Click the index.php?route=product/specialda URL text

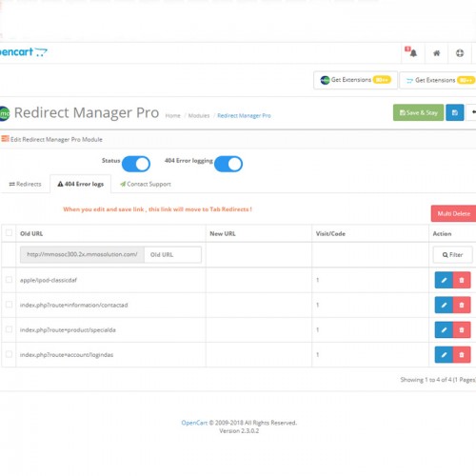click(x=68, y=330)
